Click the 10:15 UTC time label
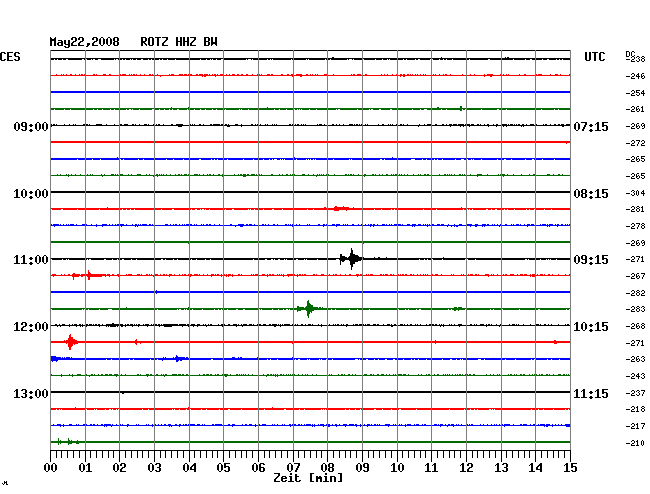The image size is (650, 494). pos(591,327)
